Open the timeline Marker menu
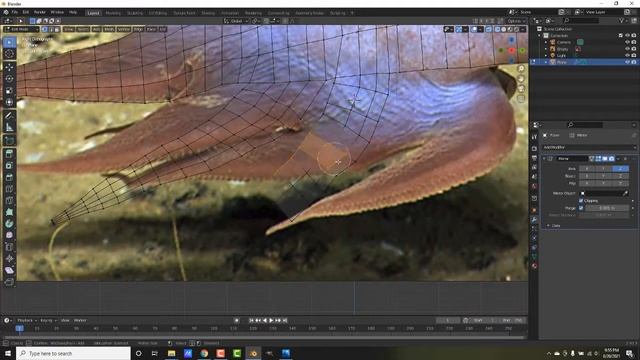640x360 pixels. coord(80,320)
